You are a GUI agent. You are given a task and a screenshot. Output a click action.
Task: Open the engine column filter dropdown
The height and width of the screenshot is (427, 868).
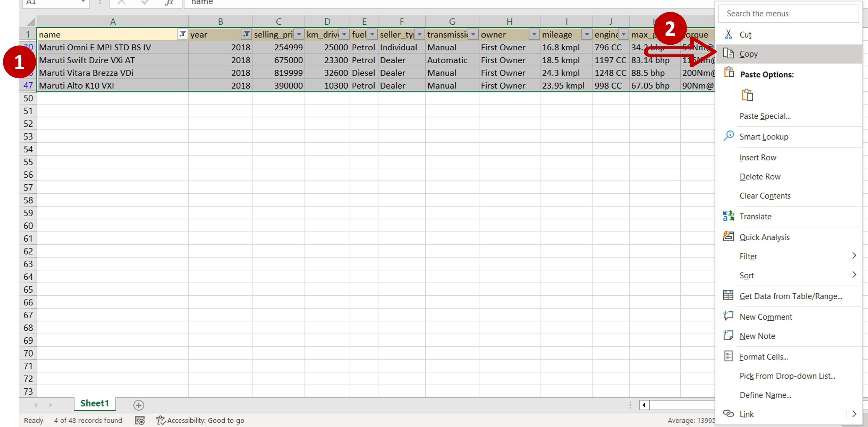(624, 34)
